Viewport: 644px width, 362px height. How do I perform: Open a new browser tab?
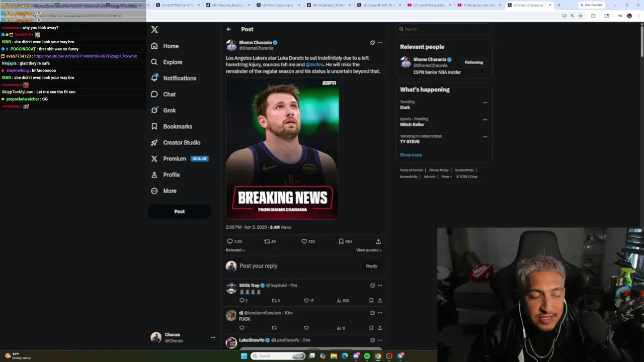[559, 5]
